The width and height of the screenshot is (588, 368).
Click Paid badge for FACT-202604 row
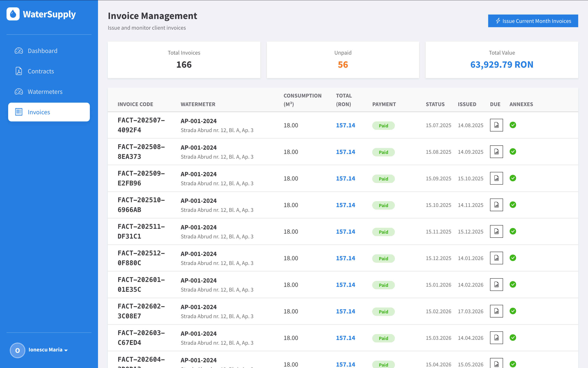pyautogui.click(x=383, y=364)
